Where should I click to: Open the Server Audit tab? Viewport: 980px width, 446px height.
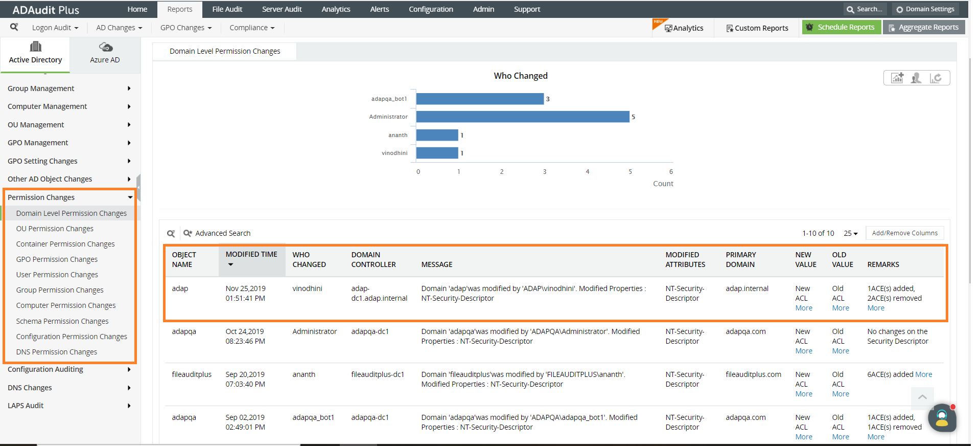coord(282,9)
